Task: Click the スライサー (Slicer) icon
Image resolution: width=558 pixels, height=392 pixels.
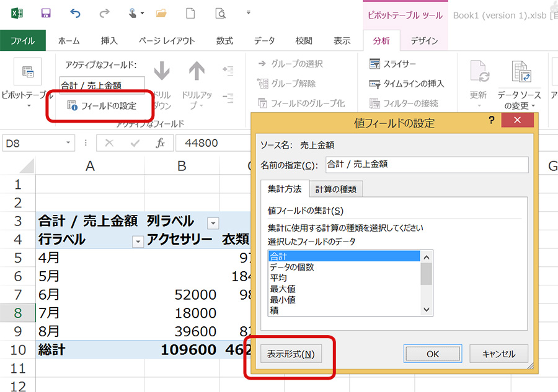Action: click(x=374, y=64)
